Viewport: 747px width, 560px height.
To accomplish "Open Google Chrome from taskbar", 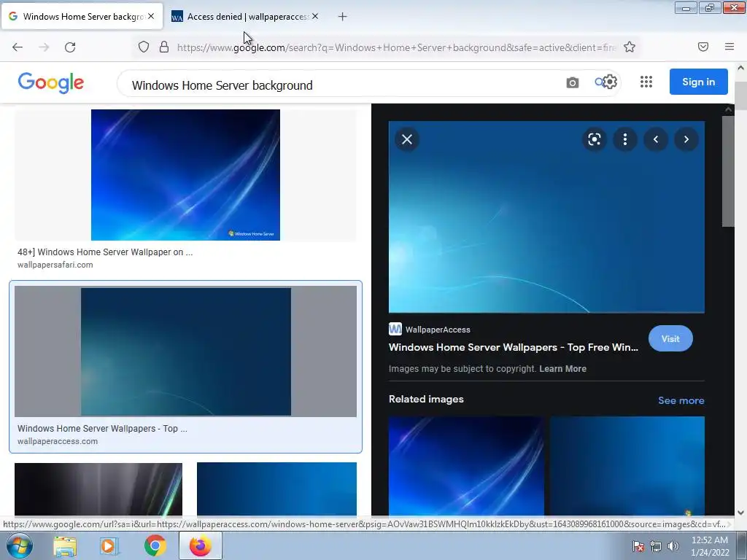I will pyautogui.click(x=155, y=545).
